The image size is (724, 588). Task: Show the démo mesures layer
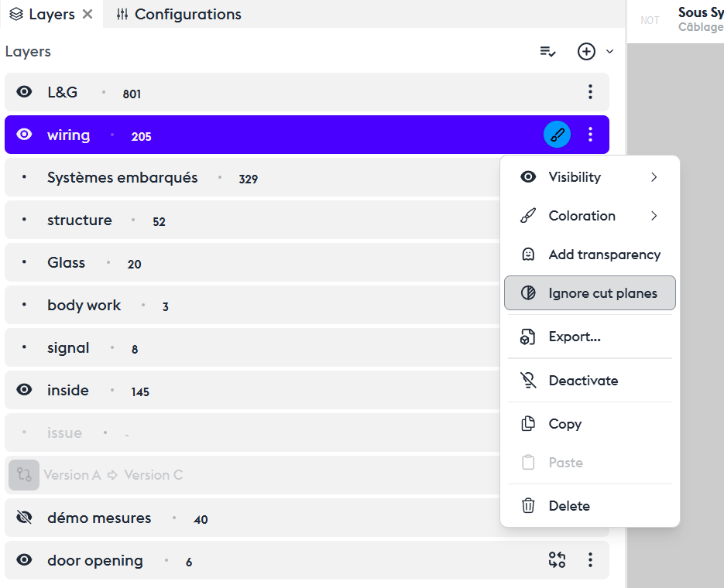25,518
